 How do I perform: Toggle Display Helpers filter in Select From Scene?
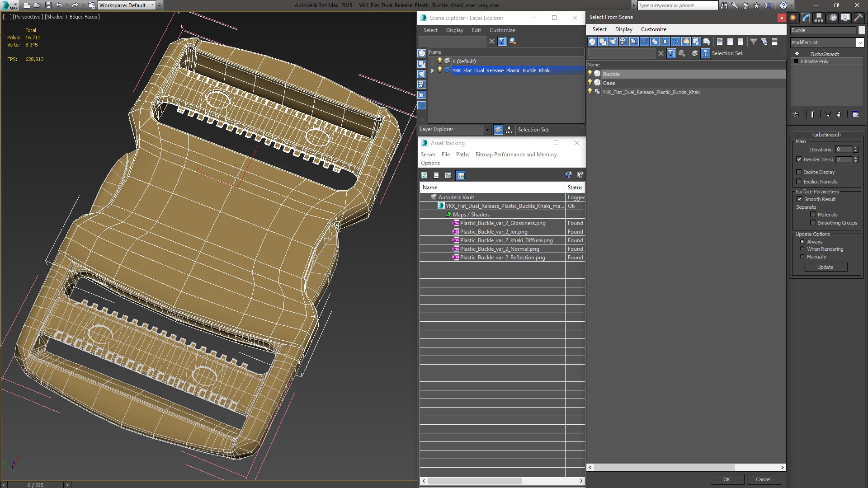click(634, 42)
